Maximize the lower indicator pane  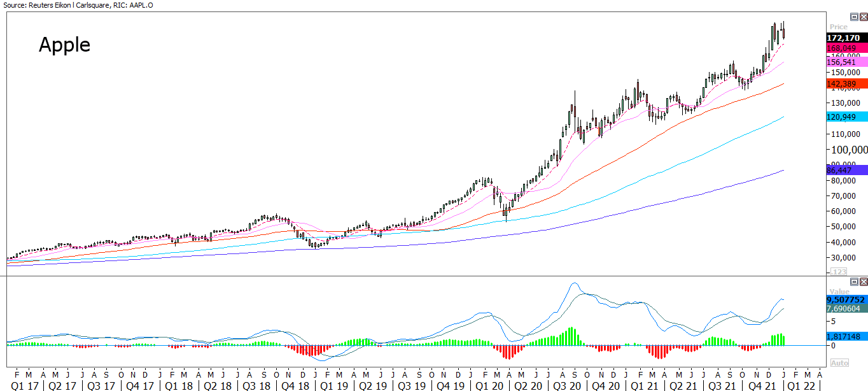point(854,281)
